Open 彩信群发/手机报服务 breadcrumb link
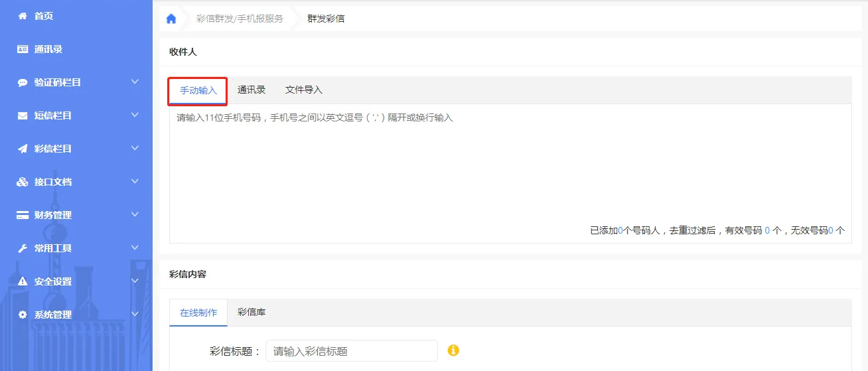The width and height of the screenshot is (868, 371). (240, 19)
